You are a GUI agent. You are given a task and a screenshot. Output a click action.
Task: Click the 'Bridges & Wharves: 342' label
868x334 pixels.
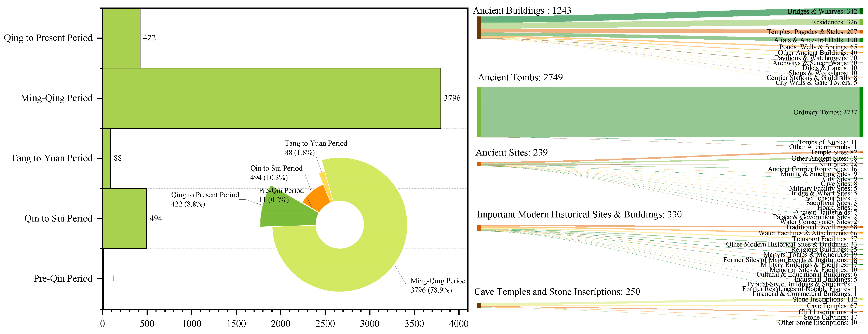pyautogui.click(x=822, y=11)
